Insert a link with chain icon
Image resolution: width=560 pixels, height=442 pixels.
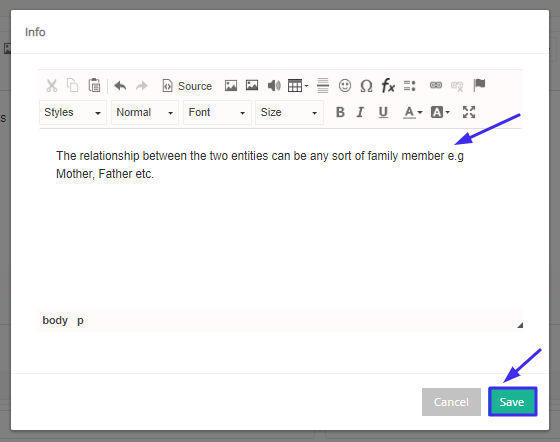click(436, 85)
